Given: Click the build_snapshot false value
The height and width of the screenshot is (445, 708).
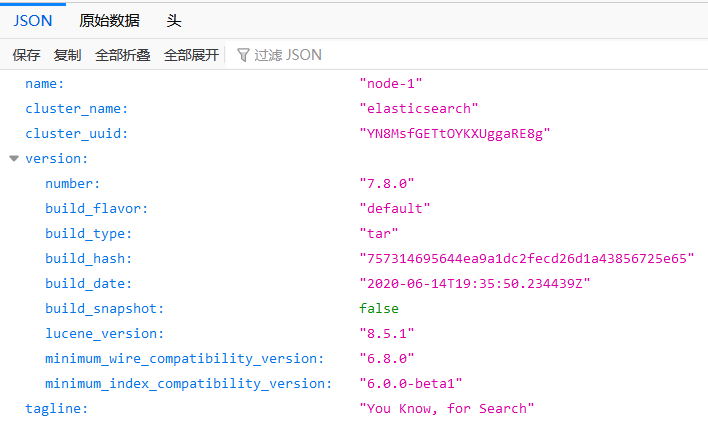Looking at the screenshot, I should pyautogui.click(x=379, y=308).
